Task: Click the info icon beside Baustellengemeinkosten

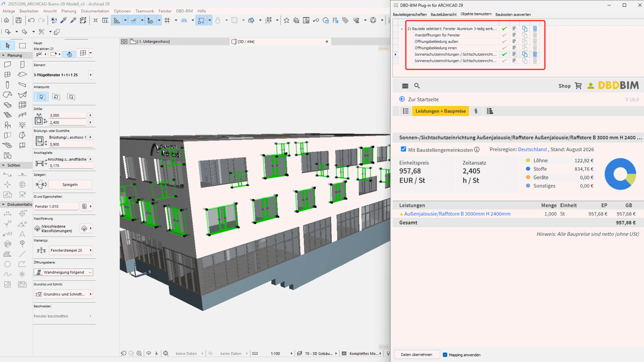Action: pos(477,149)
